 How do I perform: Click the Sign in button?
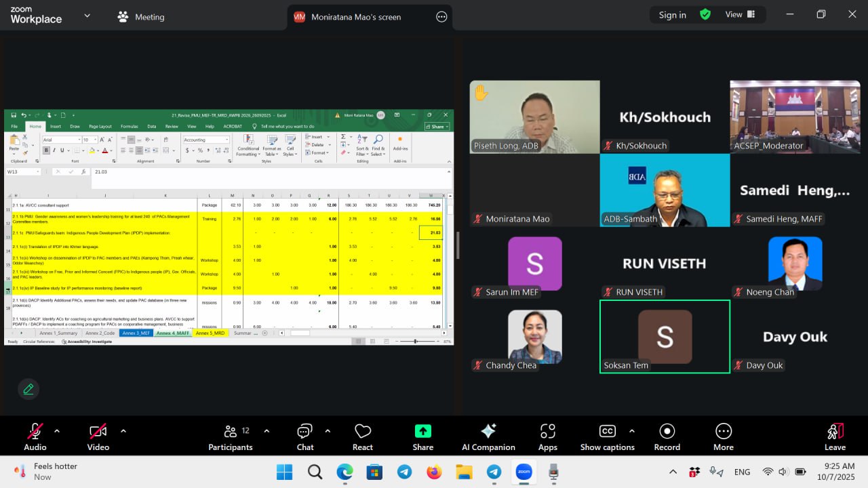[x=672, y=15]
